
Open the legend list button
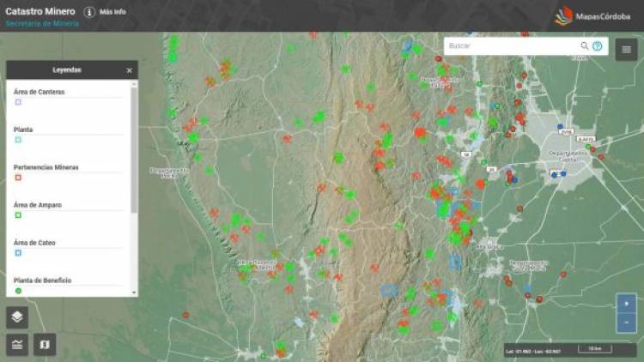(17, 345)
